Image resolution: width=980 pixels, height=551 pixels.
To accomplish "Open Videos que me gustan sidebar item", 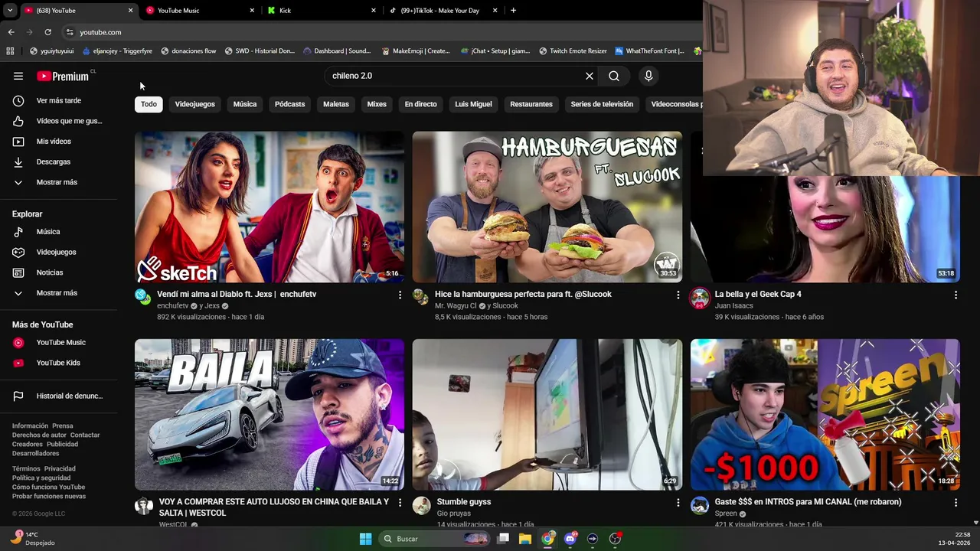I will 58,121.
